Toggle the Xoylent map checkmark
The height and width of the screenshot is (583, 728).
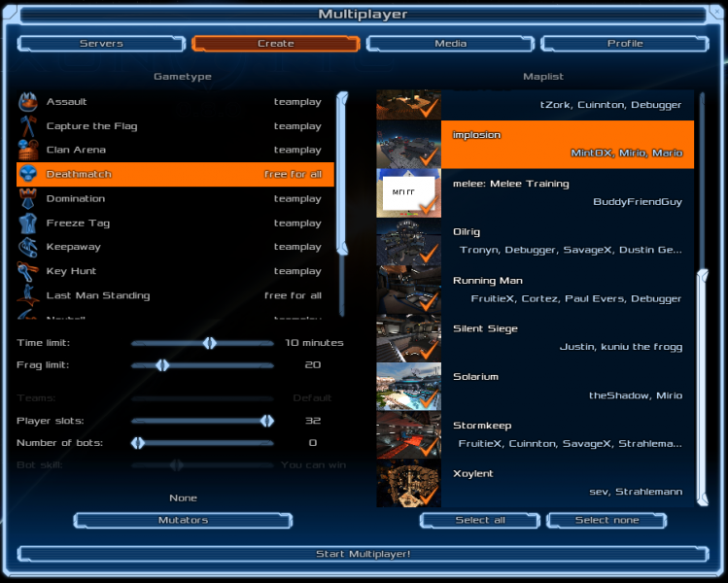pyautogui.click(x=430, y=496)
